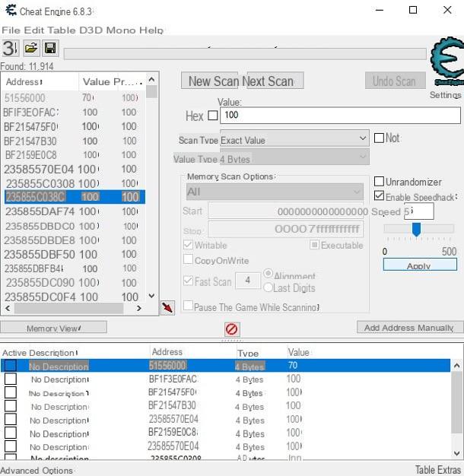Open the D3D menu
This screenshot has width=464, height=476.
[91, 30]
